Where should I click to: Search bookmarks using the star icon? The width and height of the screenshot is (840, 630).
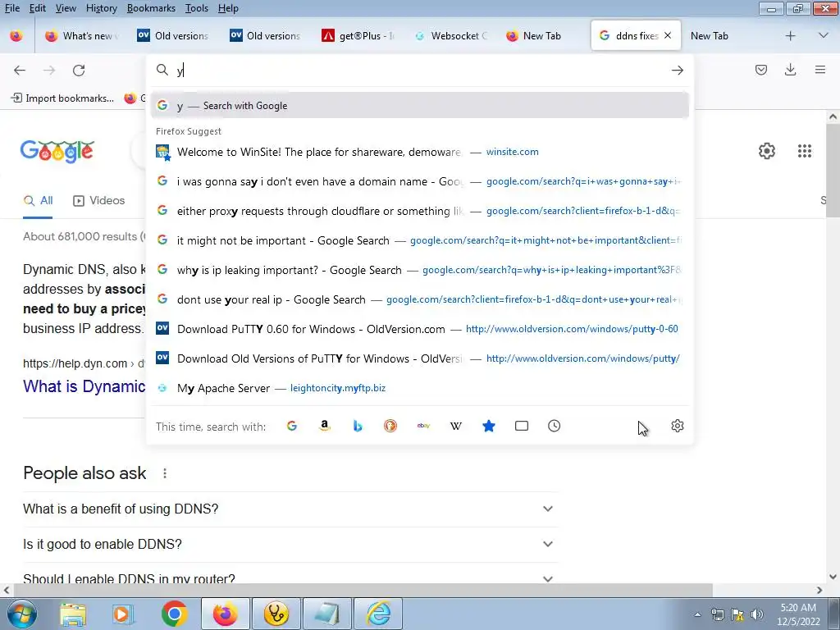[x=489, y=426]
